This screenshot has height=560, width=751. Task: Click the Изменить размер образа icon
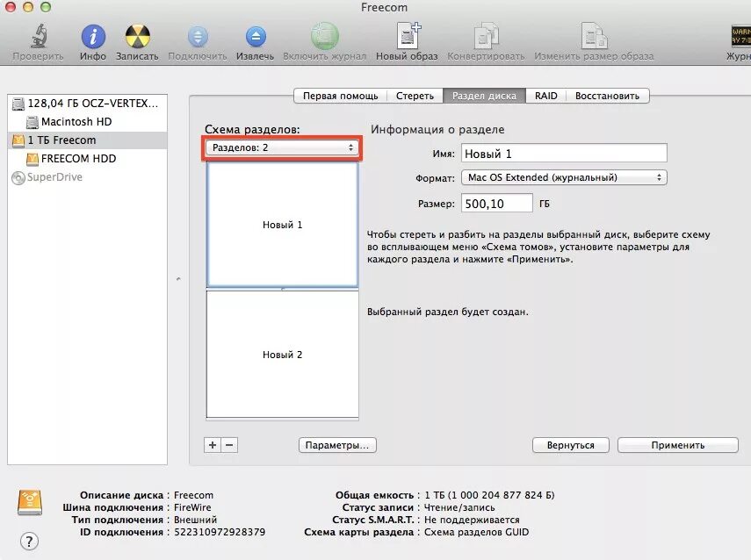pyautogui.click(x=594, y=36)
